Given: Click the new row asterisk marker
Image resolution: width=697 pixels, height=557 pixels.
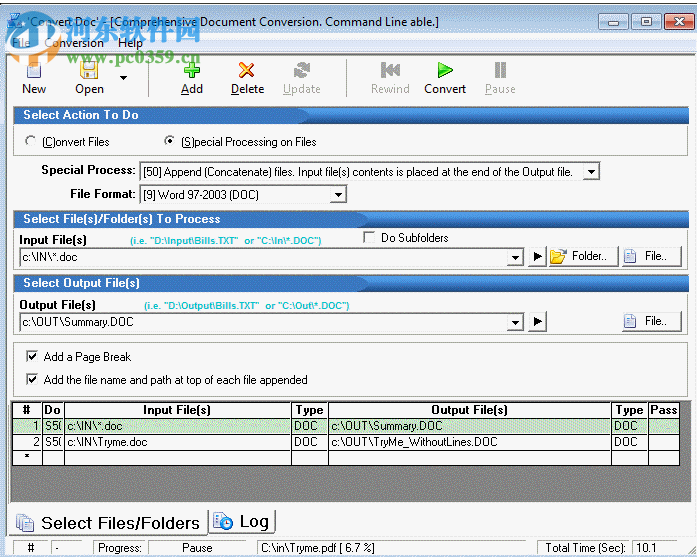Looking at the screenshot, I should tap(27, 457).
